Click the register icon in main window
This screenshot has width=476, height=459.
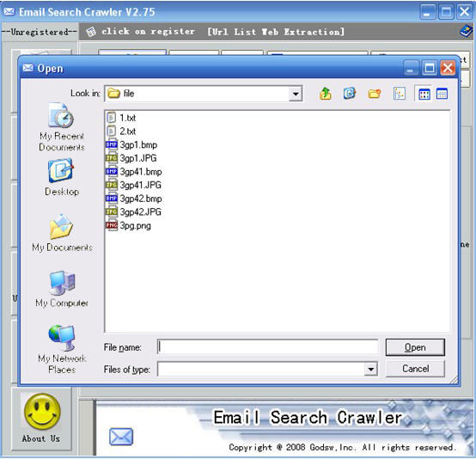(x=91, y=32)
